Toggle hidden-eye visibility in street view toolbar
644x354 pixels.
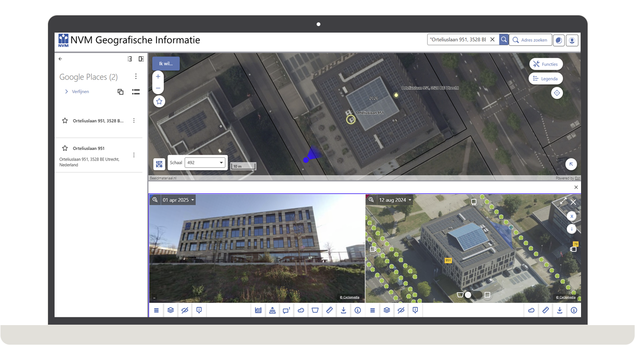click(x=185, y=310)
